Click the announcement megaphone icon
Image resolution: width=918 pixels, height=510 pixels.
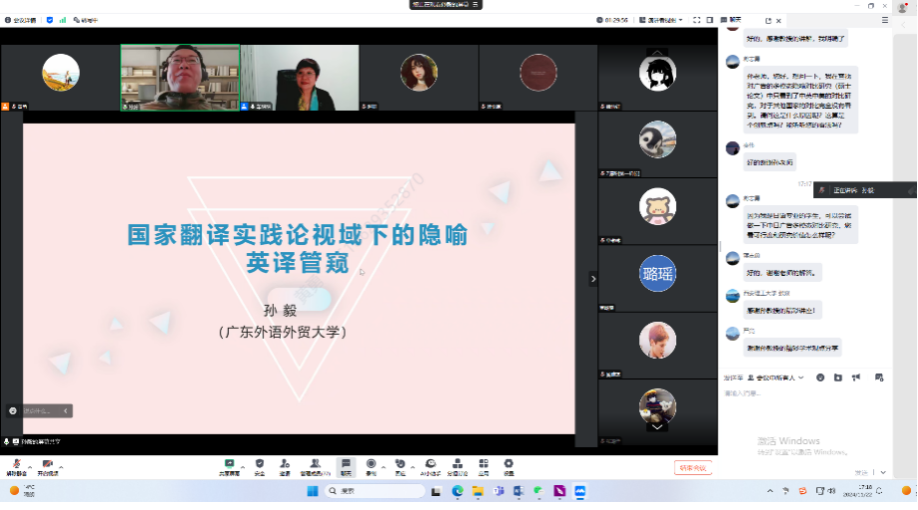coord(856,378)
